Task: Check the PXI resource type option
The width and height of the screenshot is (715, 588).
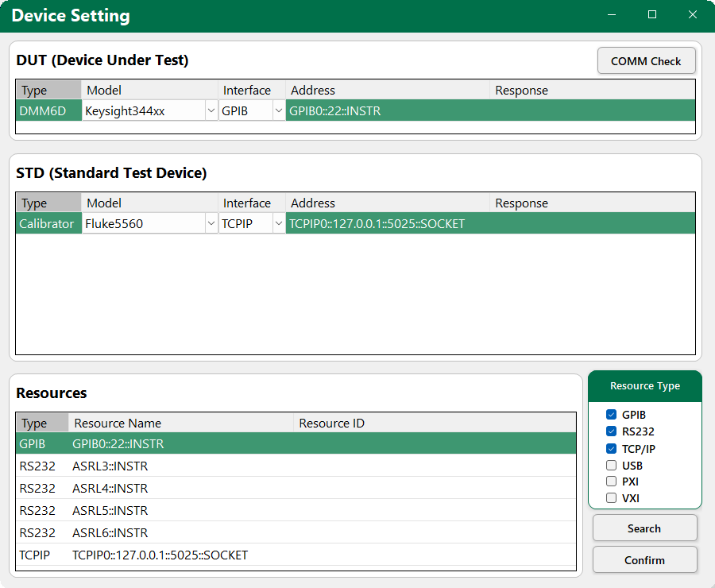Action: coord(611,482)
